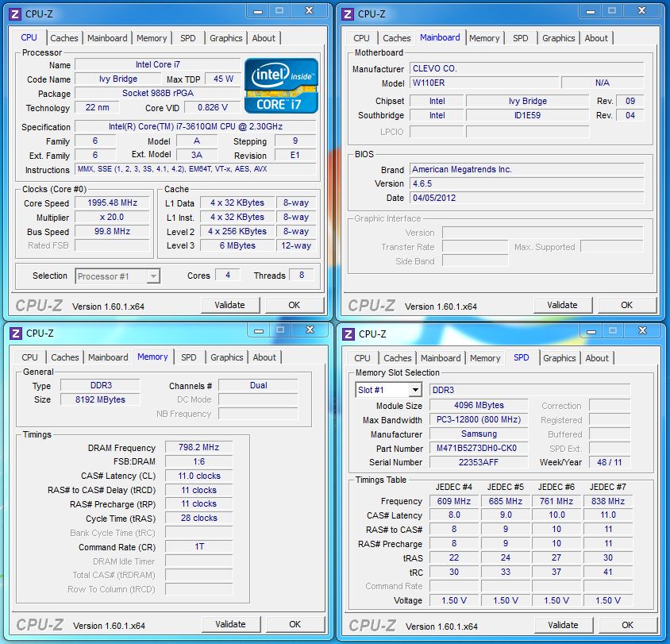Image resolution: width=670 pixels, height=644 pixels.
Task: Switch to Caches tab in CPU window
Action: tap(64, 38)
